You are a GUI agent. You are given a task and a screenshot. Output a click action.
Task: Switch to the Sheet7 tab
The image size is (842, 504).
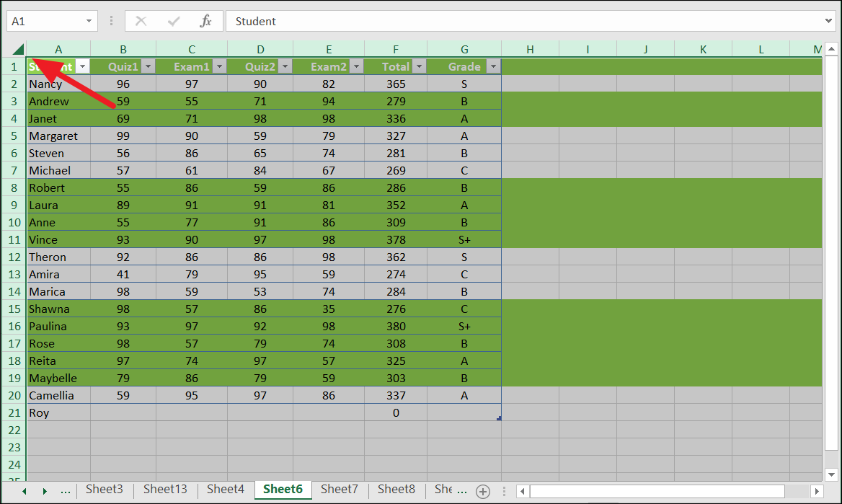coord(339,490)
